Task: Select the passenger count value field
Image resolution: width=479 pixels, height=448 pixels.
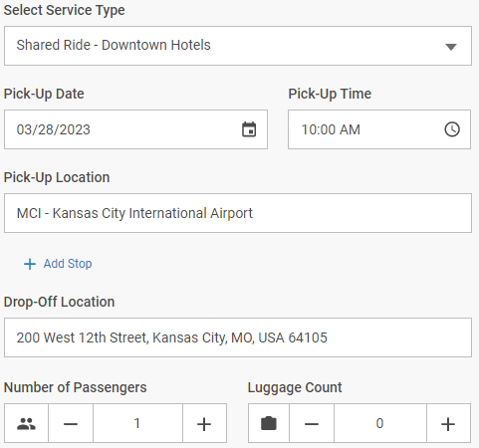Action: [x=137, y=423]
